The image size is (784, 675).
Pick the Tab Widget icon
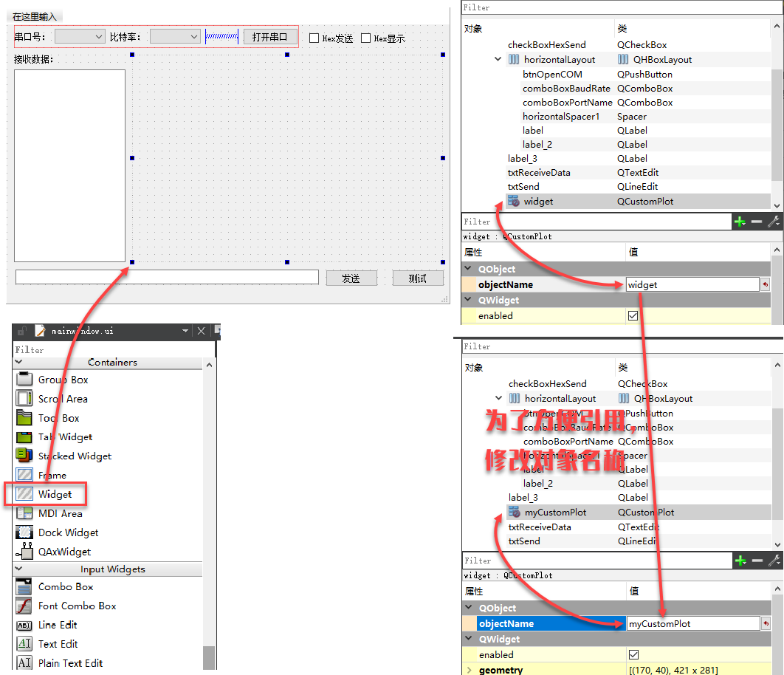[x=25, y=437]
